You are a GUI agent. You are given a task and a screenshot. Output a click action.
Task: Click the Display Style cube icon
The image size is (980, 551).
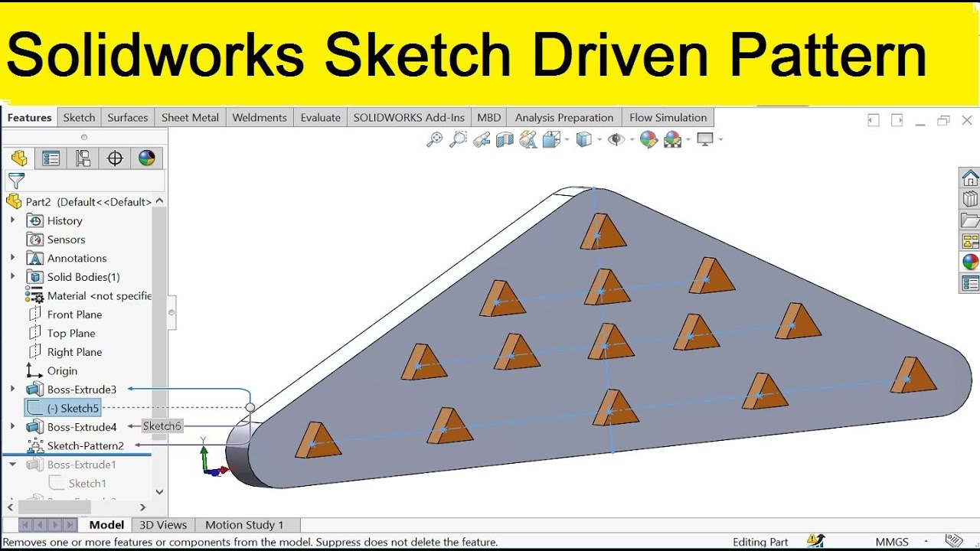(583, 139)
